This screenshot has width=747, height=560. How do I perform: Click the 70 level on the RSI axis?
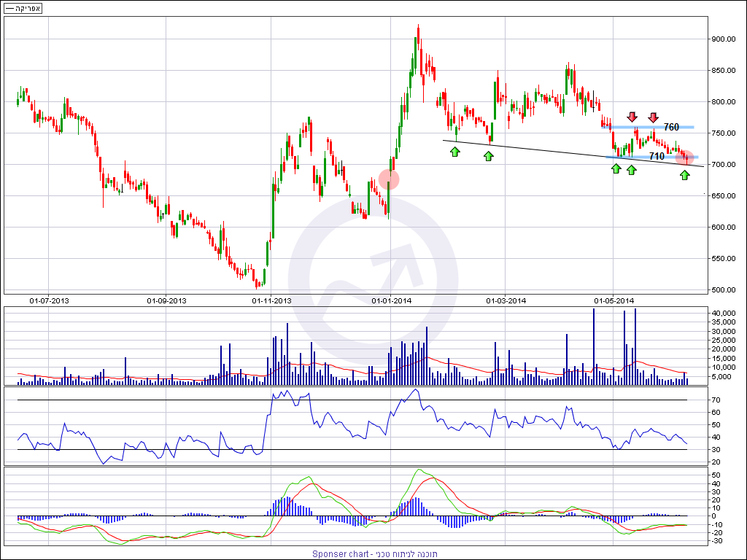click(x=716, y=400)
